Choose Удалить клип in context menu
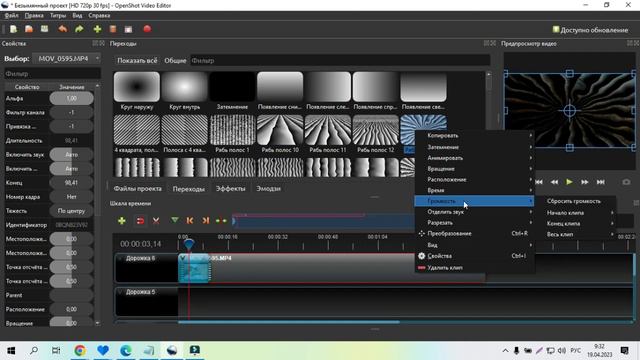Image resolution: width=640 pixels, height=360 pixels. click(x=475, y=268)
